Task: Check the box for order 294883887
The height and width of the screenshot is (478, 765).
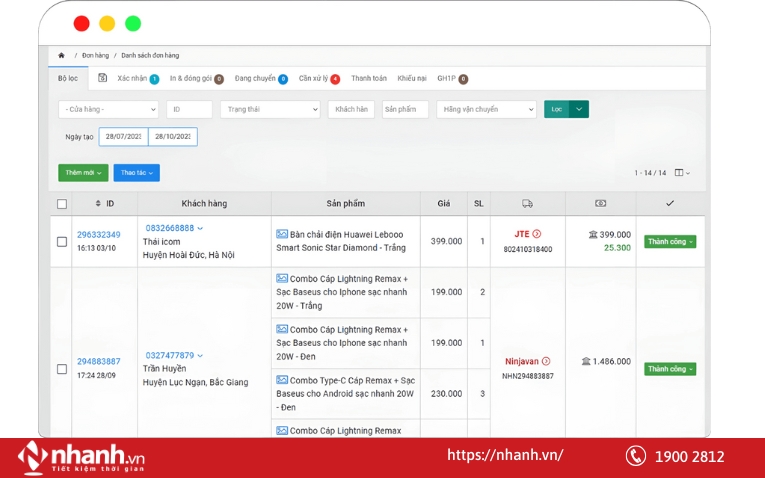Action: (x=62, y=368)
